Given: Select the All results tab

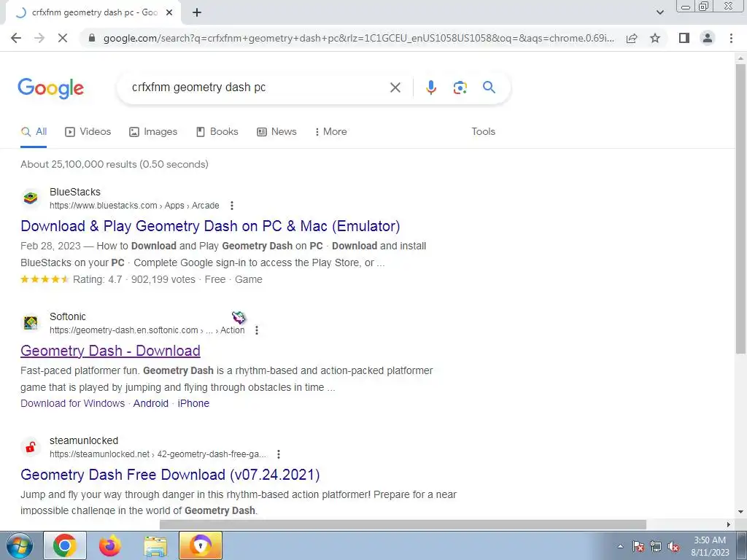Looking at the screenshot, I should (x=34, y=132).
